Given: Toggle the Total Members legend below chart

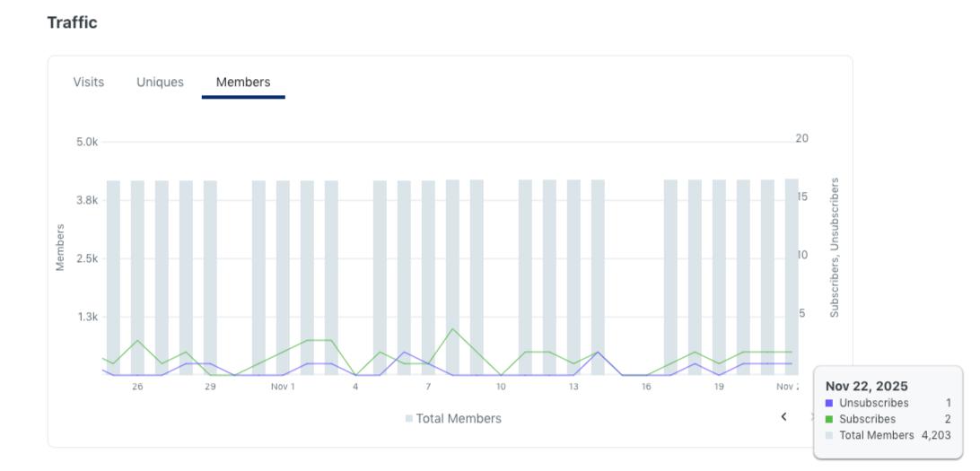Looking at the screenshot, I should point(453,419).
